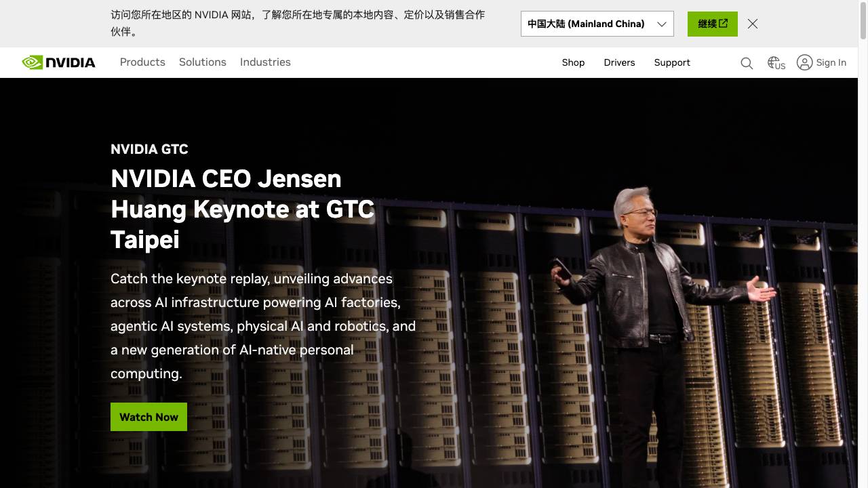Click the Sign In user icon
Viewport: 868px width, 488px height.
click(x=804, y=62)
